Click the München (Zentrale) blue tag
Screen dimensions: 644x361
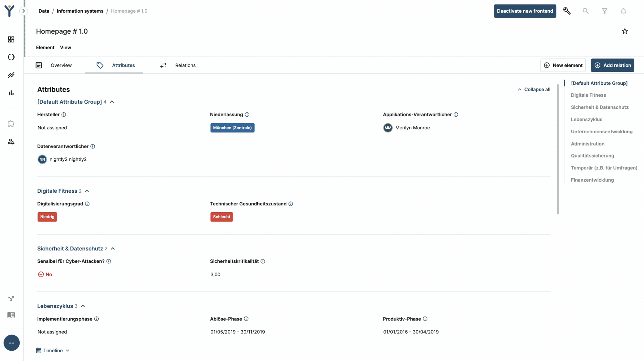coord(232,128)
